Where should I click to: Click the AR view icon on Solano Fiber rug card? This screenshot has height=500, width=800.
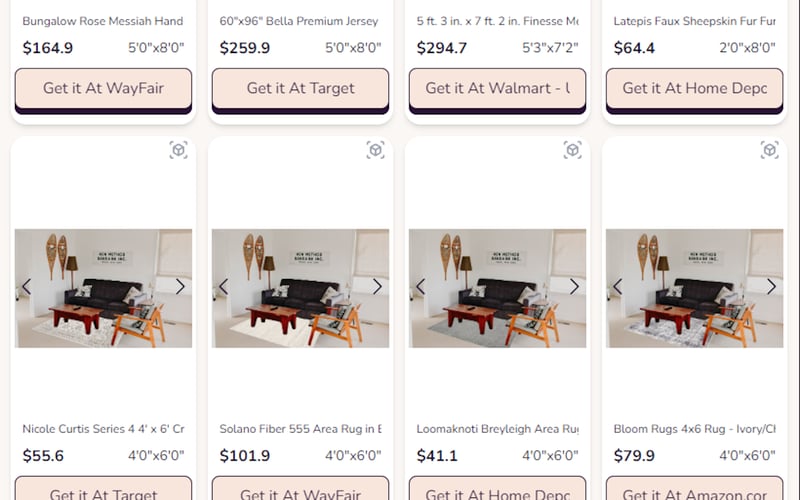point(375,150)
